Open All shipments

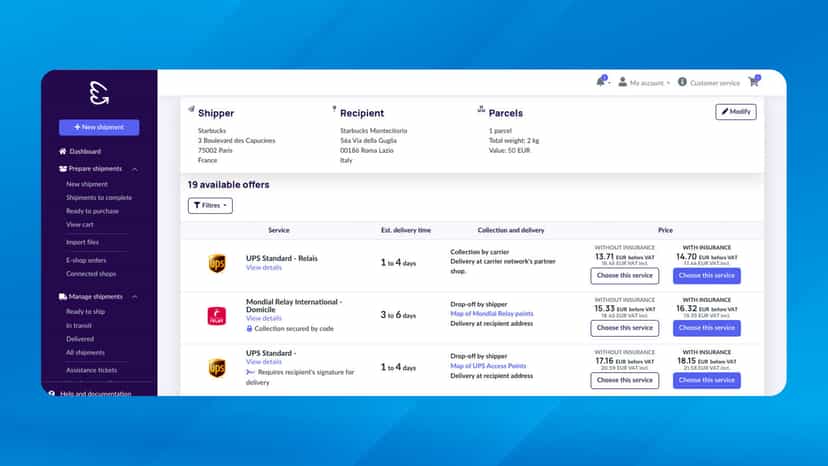point(85,352)
